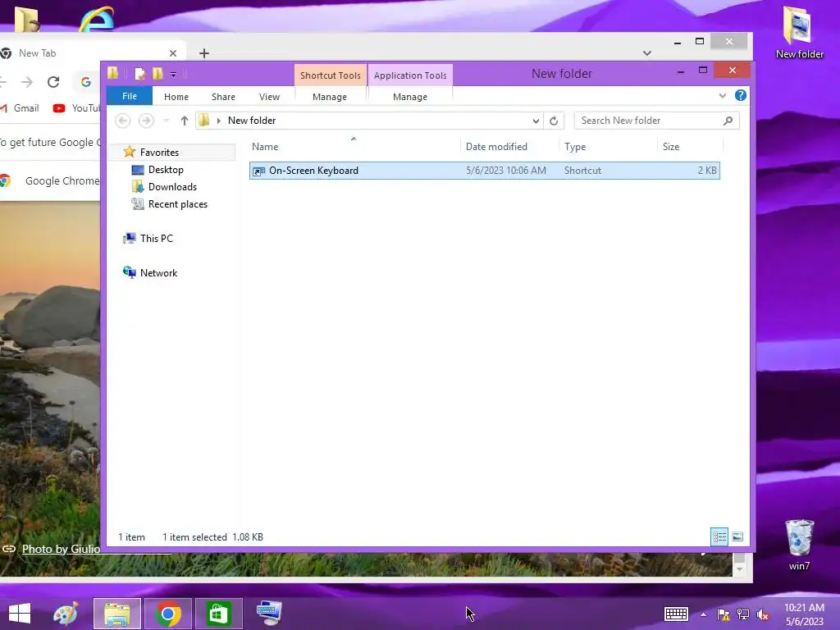The width and height of the screenshot is (840, 630).
Task: Sort by Type column header
Action: coord(608,146)
